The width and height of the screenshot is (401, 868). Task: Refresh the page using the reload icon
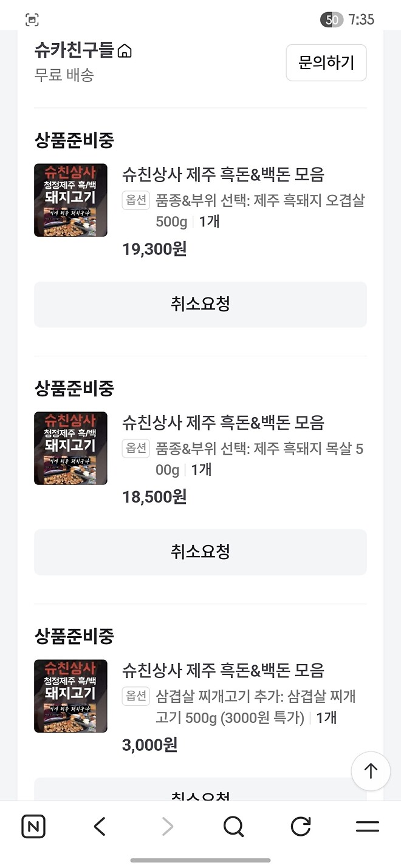click(300, 826)
